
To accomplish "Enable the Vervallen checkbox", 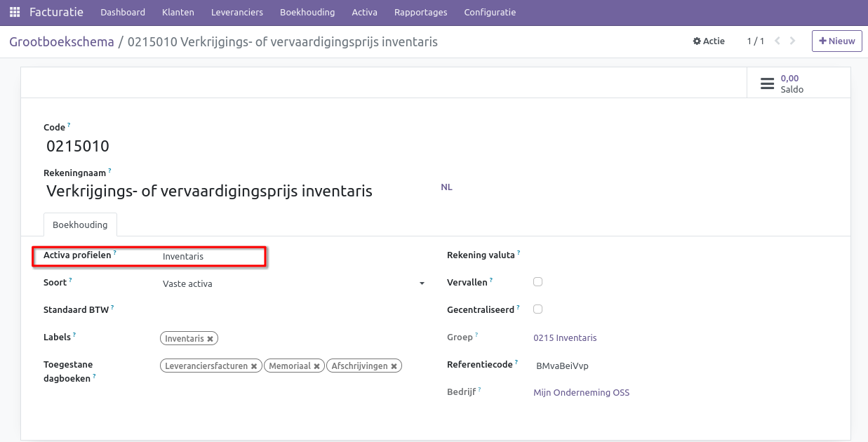I will coord(538,281).
